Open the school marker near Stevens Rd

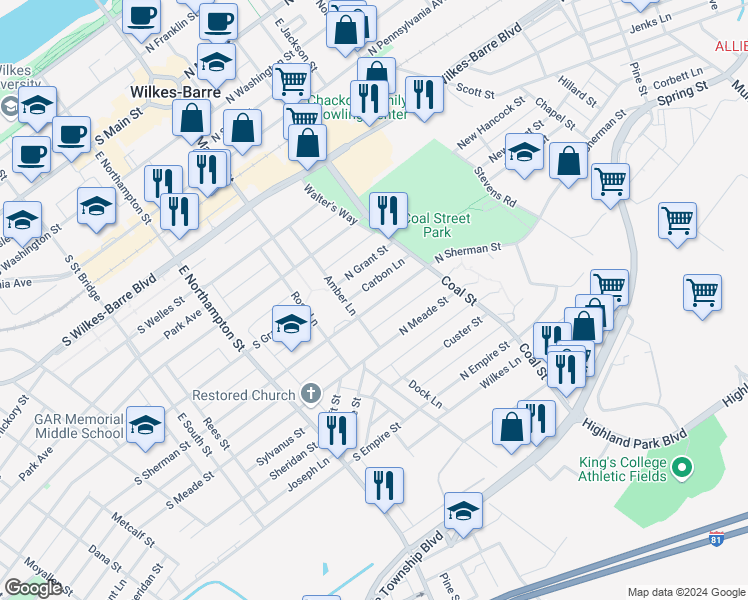pos(523,152)
